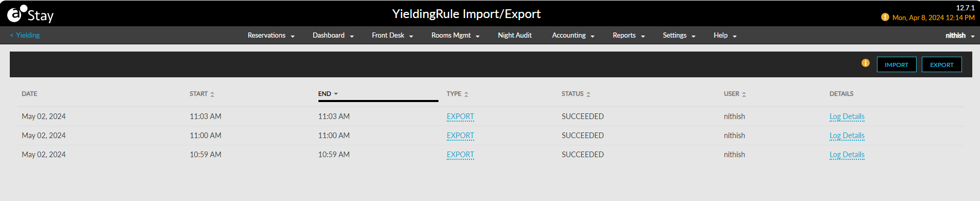Open the Reports menu
The width and height of the screenshot is (980, 201).
click(629, 36)
